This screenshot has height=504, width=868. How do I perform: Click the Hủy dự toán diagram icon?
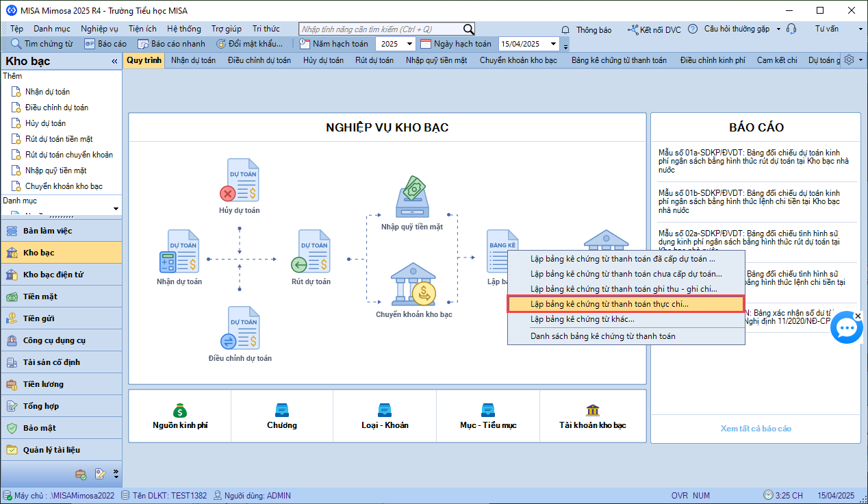(x=239, y=181)
